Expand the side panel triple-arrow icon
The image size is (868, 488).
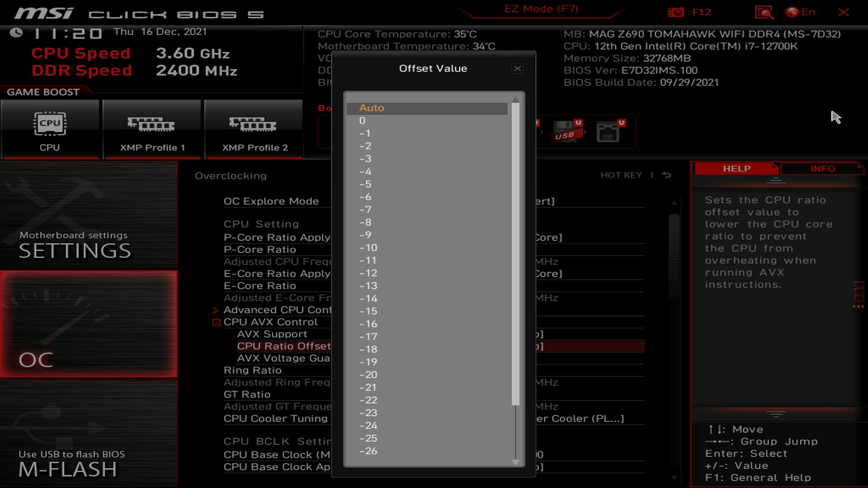859,307
